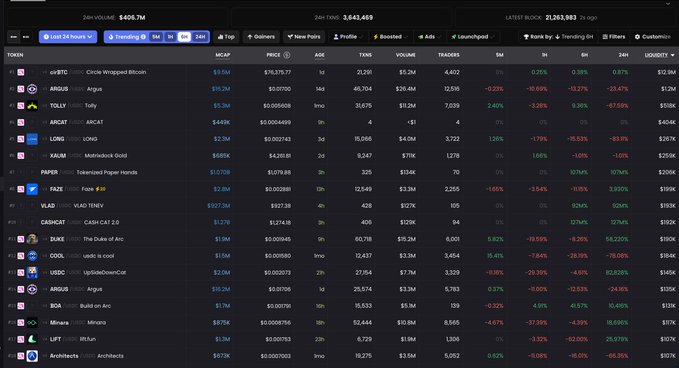Click the Trending info icon

[143, 37]
